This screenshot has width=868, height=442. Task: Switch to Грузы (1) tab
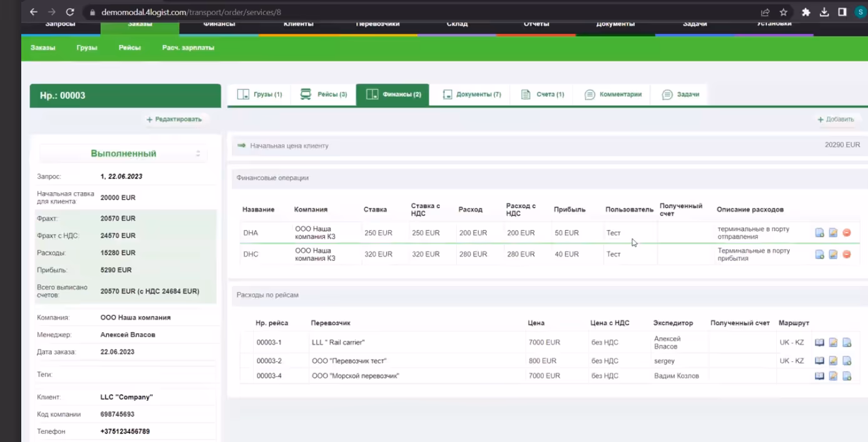(x=260, y=94)
